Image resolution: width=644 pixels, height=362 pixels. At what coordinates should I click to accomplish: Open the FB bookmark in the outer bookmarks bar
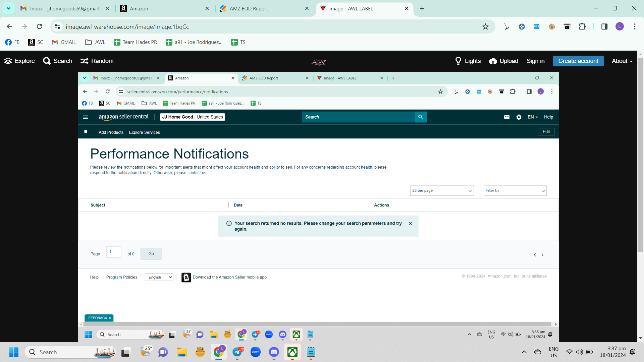(x=12, y=42)
